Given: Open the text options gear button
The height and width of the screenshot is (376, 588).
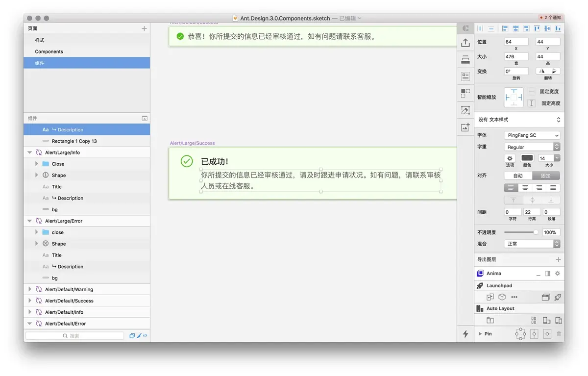Looking at the screenshot, I should click(x=510, y=158).
